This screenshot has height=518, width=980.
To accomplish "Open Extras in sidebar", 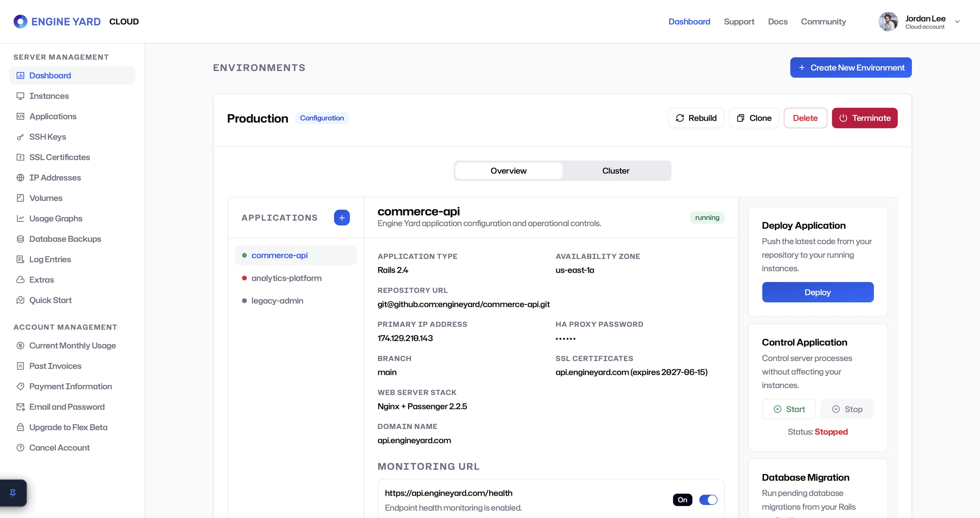I will click(x=72, y=280).
